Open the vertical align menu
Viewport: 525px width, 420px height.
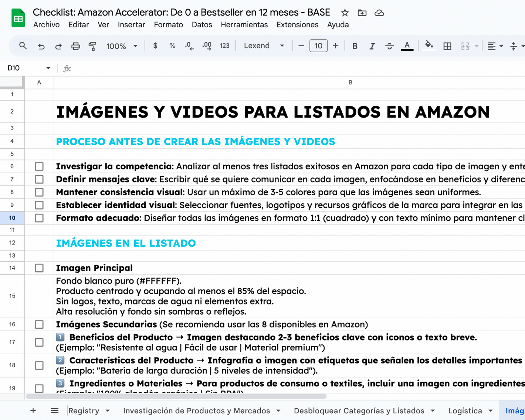tap(517, 46)
